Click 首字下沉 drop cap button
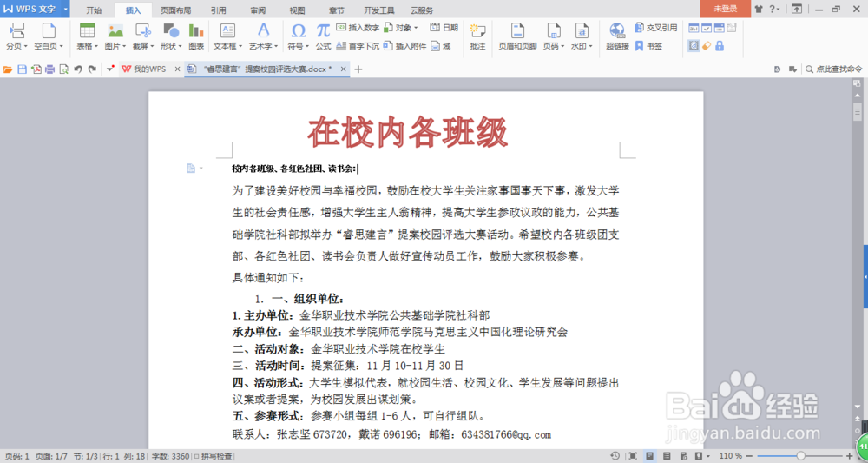Image resolution: width=868 pixels, height=463 pixels. coord(358,46)
